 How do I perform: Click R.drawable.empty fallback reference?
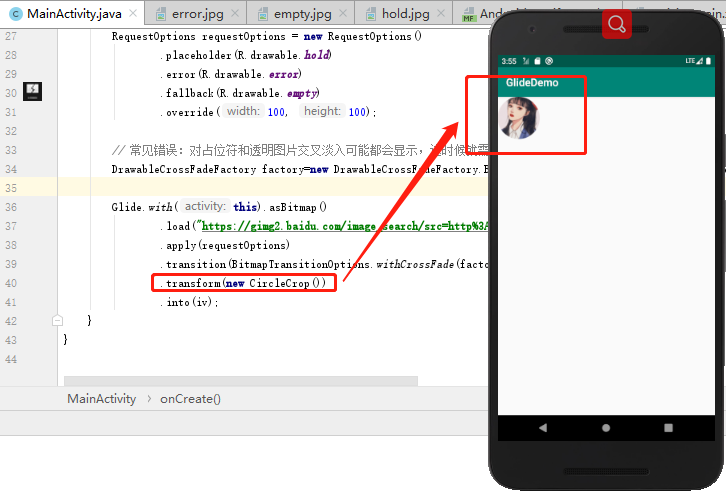[269, 93]
